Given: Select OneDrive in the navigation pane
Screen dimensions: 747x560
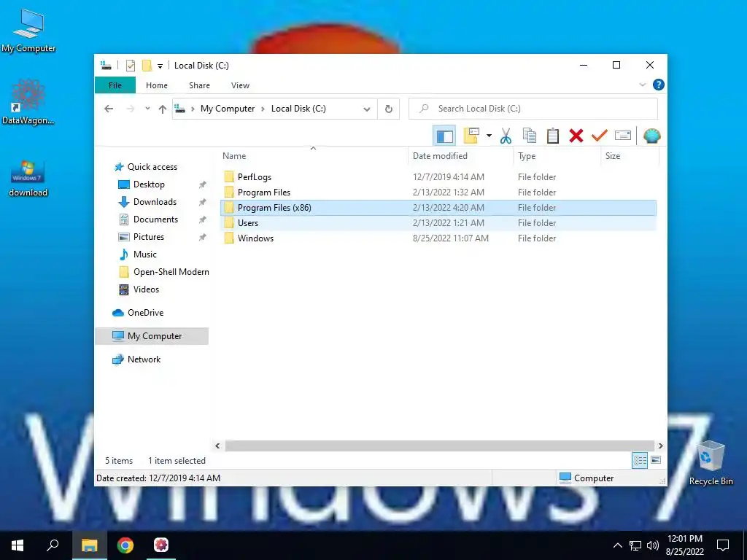Looking at the screenshot, I should point(145,313).
